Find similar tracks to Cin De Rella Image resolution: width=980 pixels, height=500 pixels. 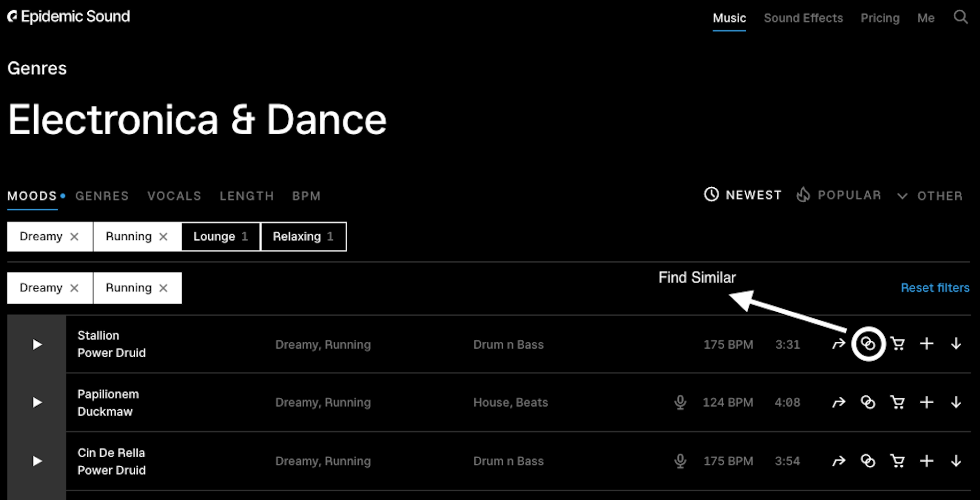click(x=868, y=461)
